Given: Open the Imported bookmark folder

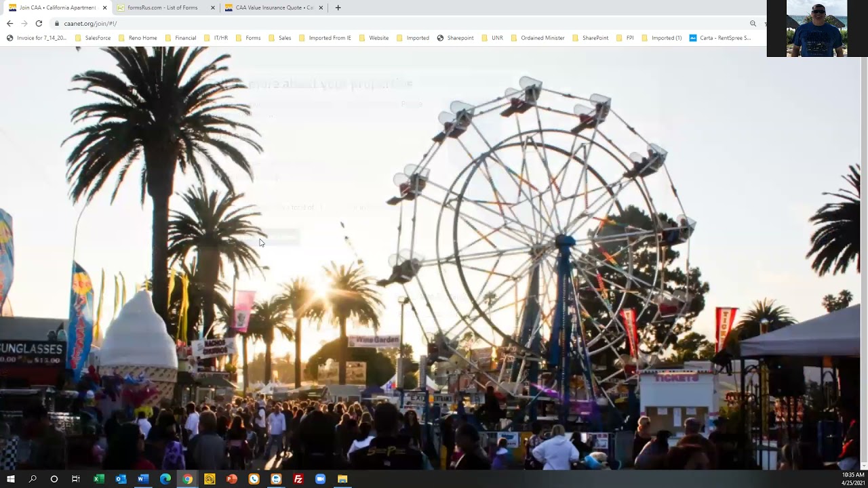Looking at the screenshot, I should tap(413, 38).
